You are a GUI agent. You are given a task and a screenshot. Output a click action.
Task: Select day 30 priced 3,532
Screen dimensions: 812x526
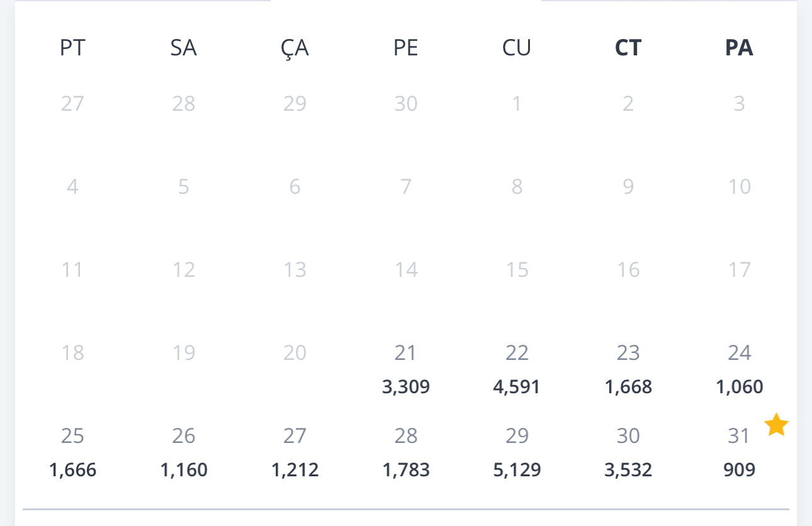click(x=628, y=452)
